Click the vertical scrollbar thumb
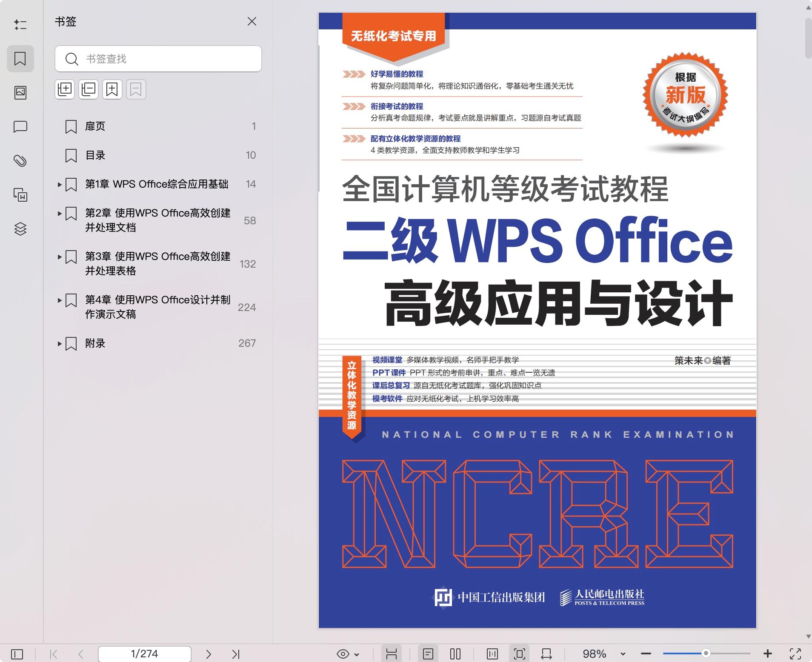Image resolution: width=812 pixels, height=662 pixels. point(808,38)
